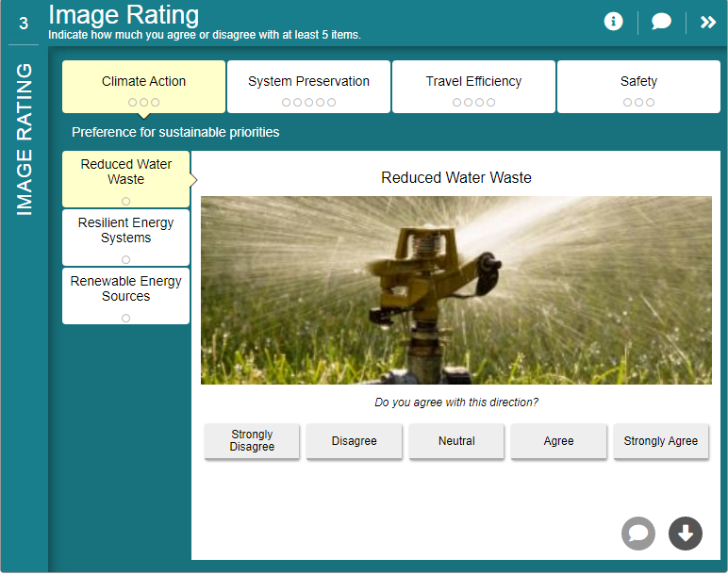The image size is (728, 575).
Task: Switch to the Climate Action tab
Action: click(143, 87)
